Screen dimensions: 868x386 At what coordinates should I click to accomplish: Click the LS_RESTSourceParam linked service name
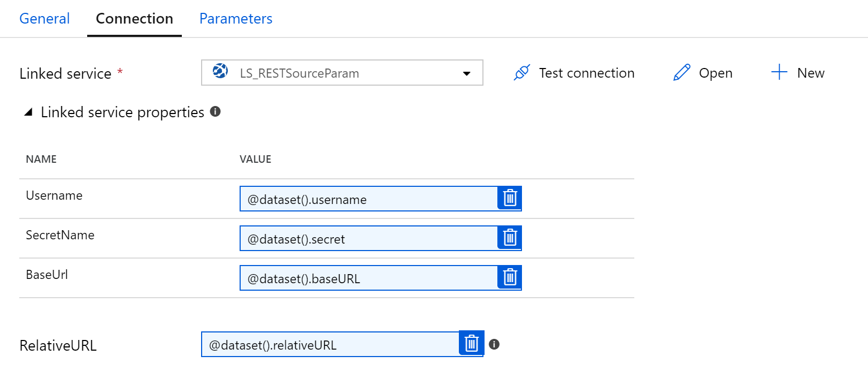[x=299, y=73]
